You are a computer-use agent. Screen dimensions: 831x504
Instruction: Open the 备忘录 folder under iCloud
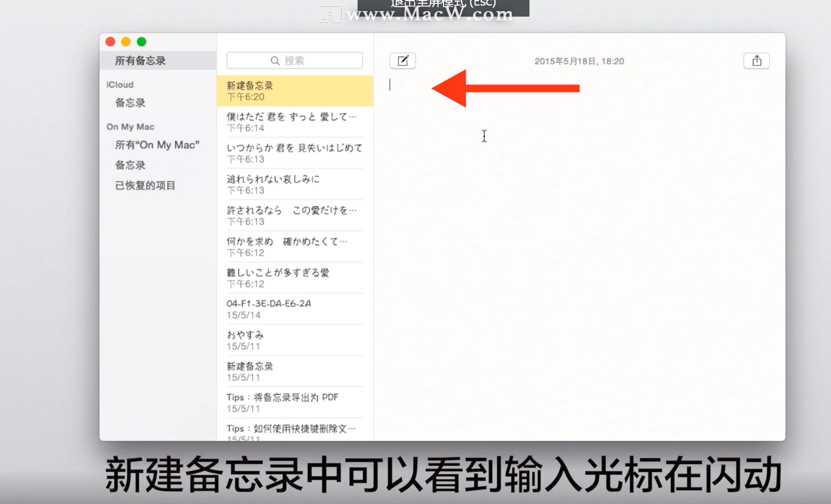coord(130,103)
